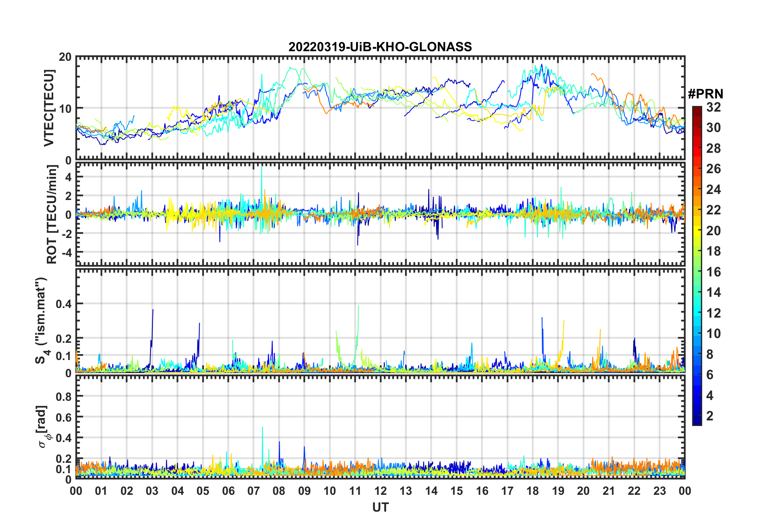Image resolution: width=761 pixels, height=532 pixels.
Task: Click ROT y-axis tick label -4
Action: [67, 253]
